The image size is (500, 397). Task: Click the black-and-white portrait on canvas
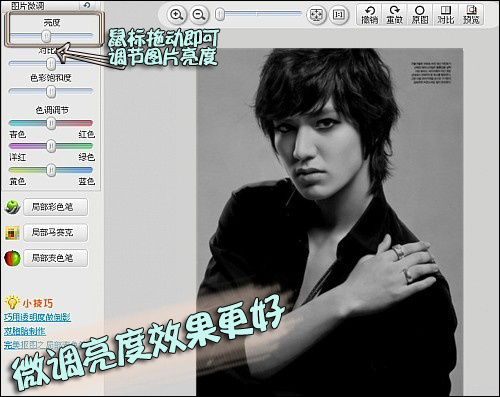[329, 222]
